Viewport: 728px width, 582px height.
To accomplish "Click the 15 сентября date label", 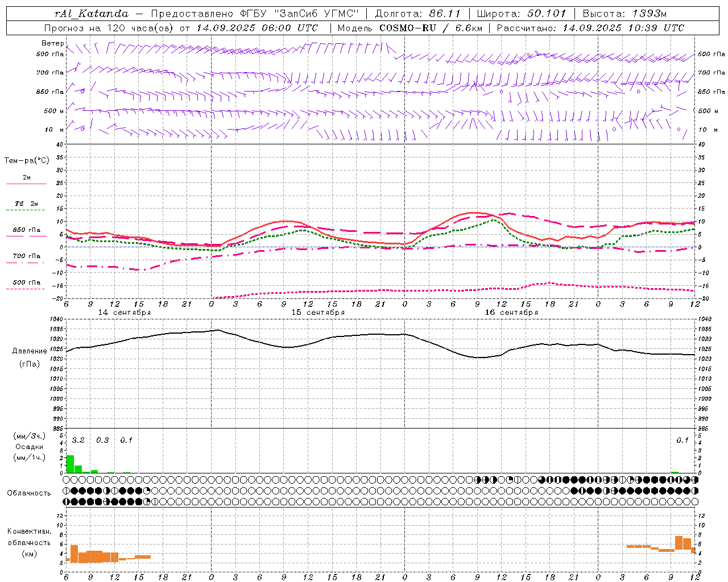I will pyautogui.click(x=318, y=313).
